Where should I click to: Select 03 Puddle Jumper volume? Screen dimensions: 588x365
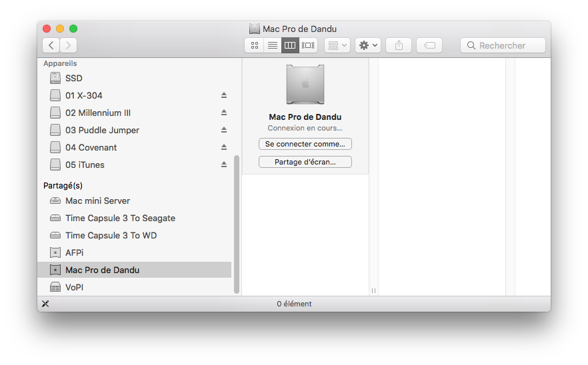[x=134, y=130]
